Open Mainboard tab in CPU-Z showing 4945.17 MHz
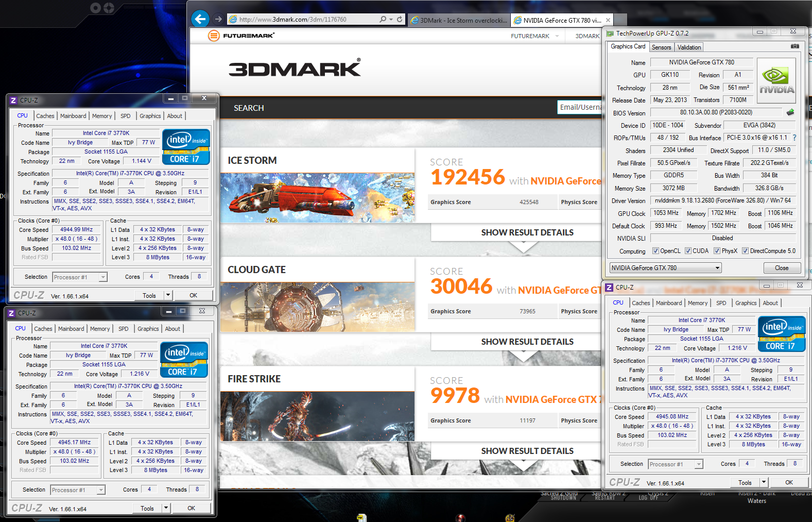812x522 pixels. pos(71,329)
